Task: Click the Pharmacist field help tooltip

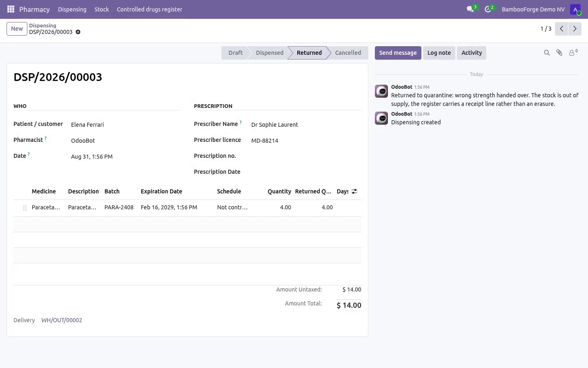Action: 45,138
